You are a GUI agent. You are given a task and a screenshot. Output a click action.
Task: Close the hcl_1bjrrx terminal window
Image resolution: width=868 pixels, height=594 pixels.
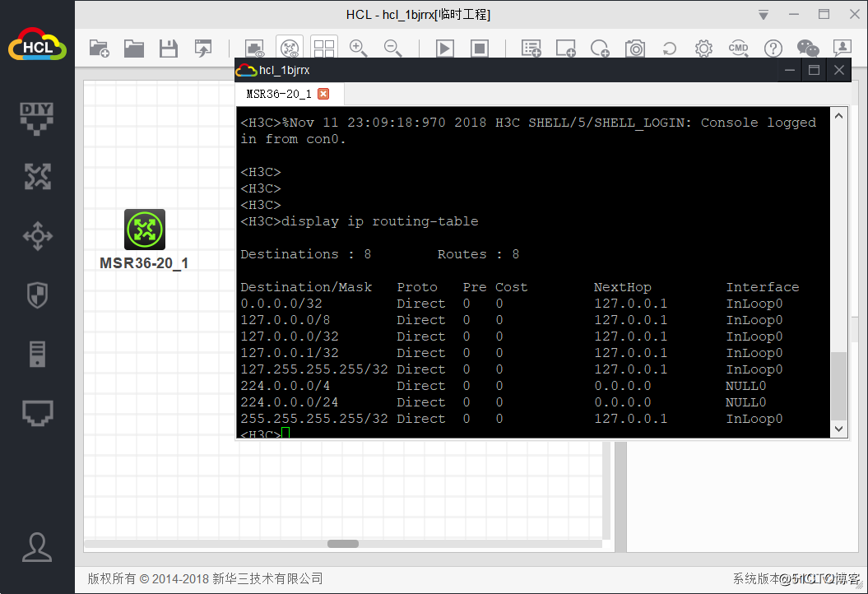tap(838, 70)
